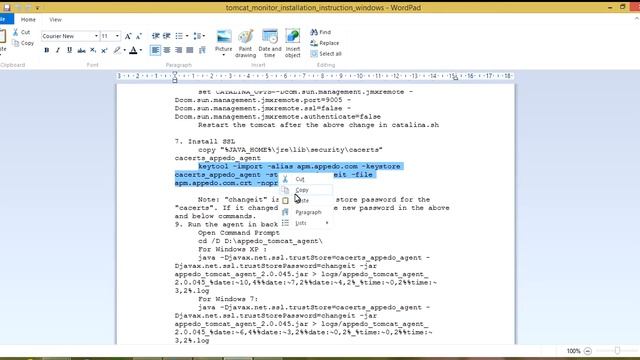Click the first line indent marker on ruler

(x=175, y=74)
